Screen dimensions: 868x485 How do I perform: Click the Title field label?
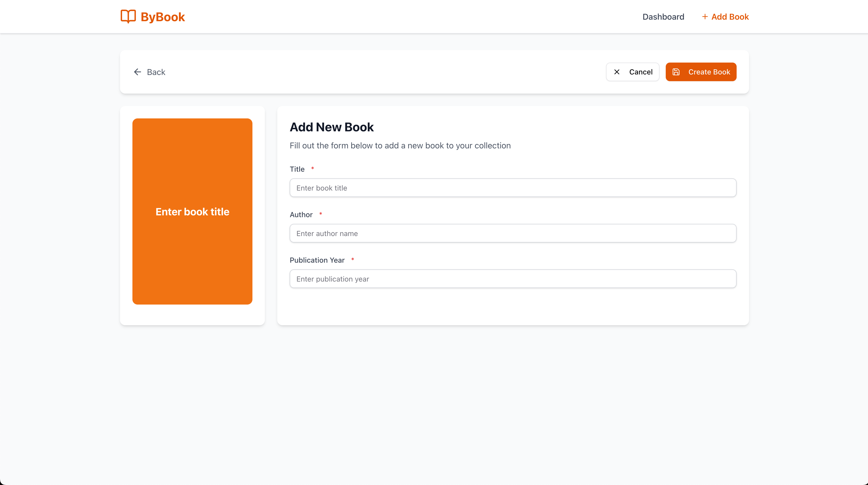click(x=297, y=169)
